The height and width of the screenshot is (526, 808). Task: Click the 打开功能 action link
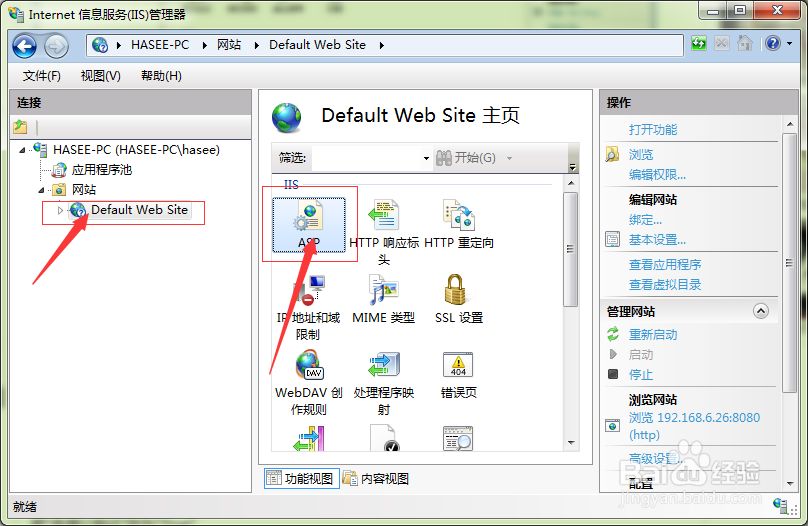pyautogui.click(x=653, y=130)
